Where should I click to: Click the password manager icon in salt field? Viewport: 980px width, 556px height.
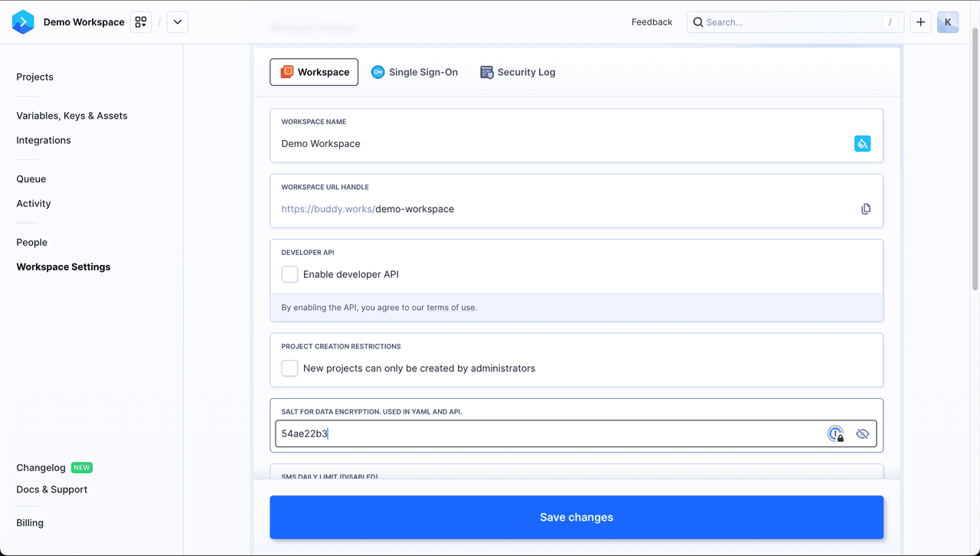[836, 434]
